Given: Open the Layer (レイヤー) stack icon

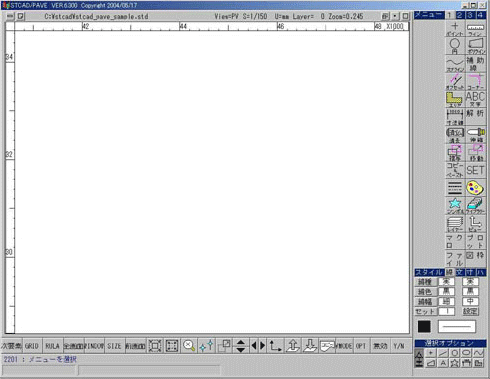Looking at the screenshot, I should (455, 224).
